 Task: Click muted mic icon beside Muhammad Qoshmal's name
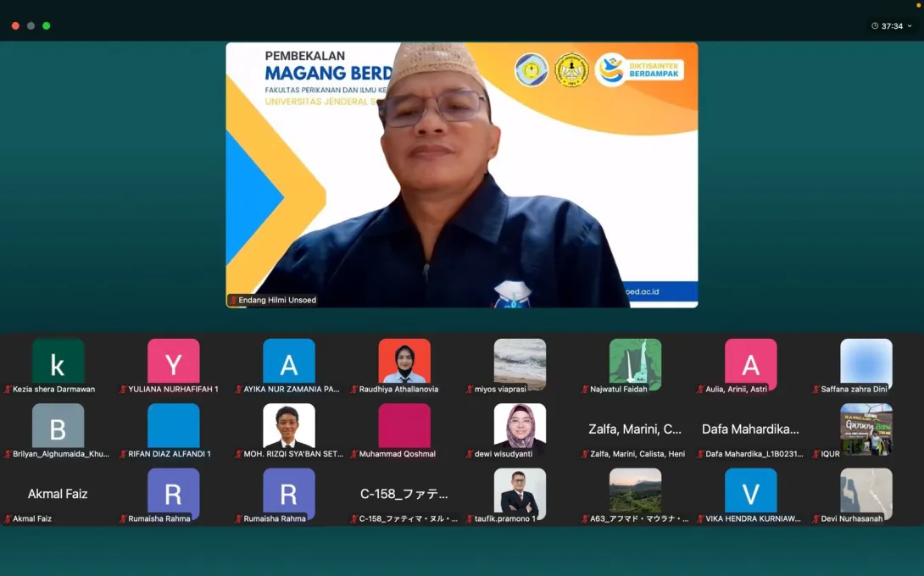click(x=354, y=454)
